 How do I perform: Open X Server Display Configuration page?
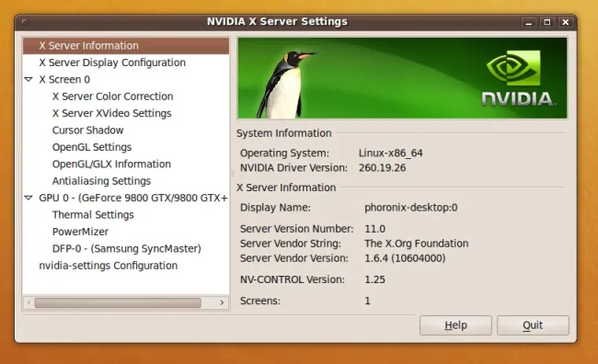tap(112, 63)
